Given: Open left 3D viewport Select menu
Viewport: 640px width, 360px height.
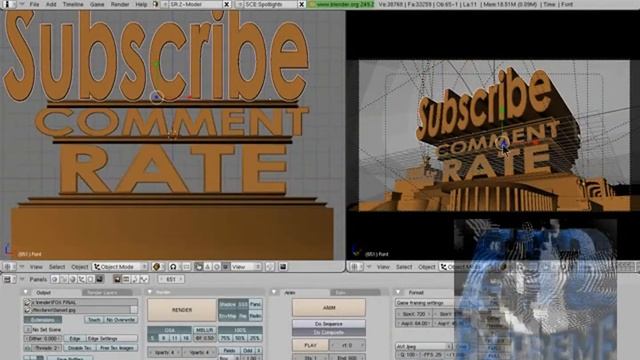Looking at the screenshot, I should point(57,267).
